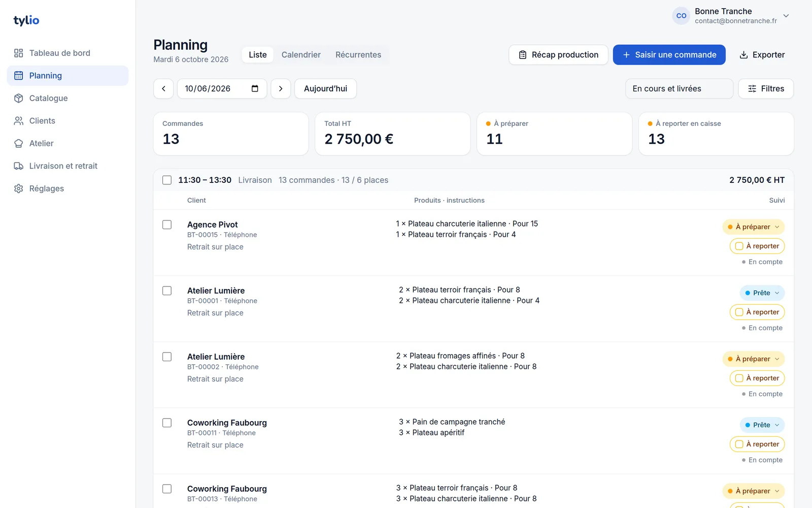Click the Réglages gear icon

(x=19, y=188)
